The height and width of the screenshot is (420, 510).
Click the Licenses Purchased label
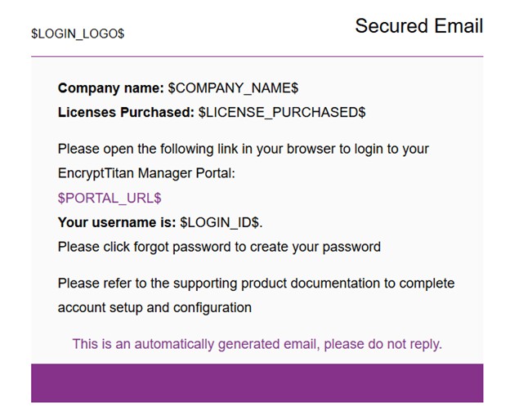coord(126,112)
